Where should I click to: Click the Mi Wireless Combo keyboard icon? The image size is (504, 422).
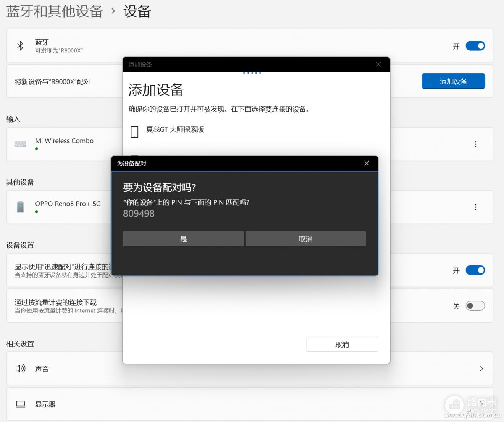tap(20, 144)
